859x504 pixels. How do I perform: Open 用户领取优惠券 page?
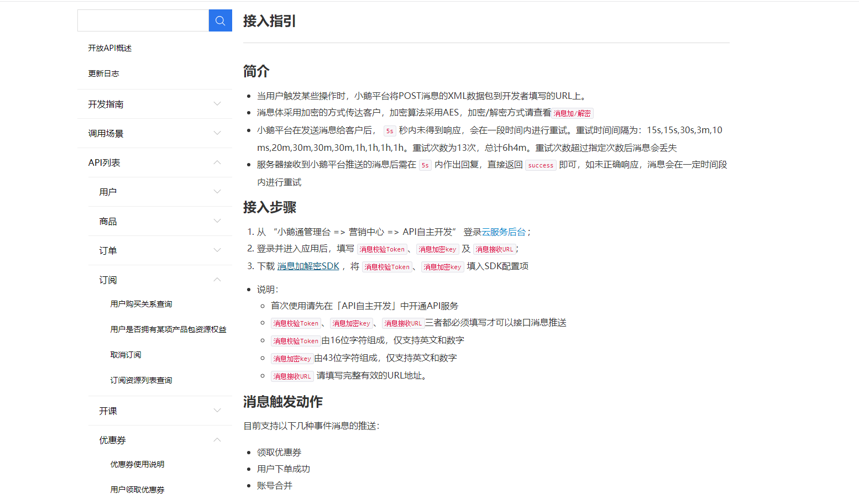click(x=137, y=490)
